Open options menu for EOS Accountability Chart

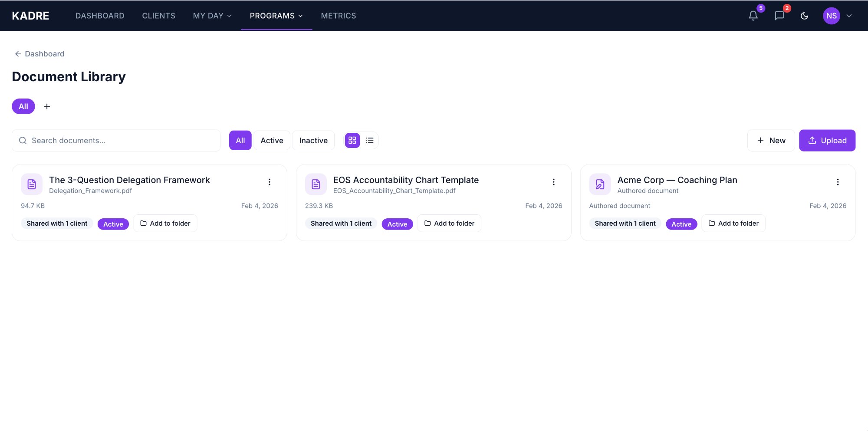553,182
